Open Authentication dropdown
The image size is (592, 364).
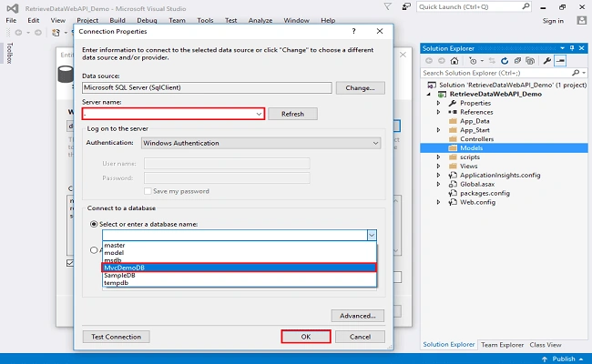(260, 143)
